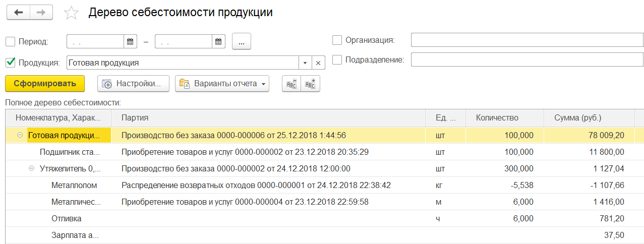
Task: Open calendar for period end date
Action: pyautogui.click(x=218, y=42)
